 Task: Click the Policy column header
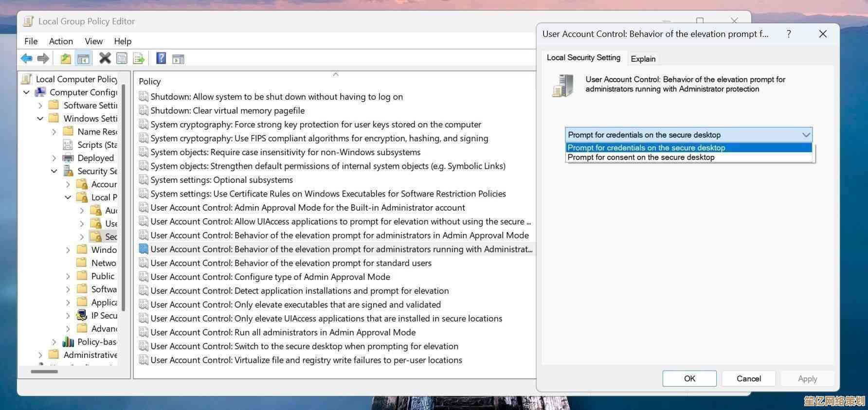pos(150,81)
